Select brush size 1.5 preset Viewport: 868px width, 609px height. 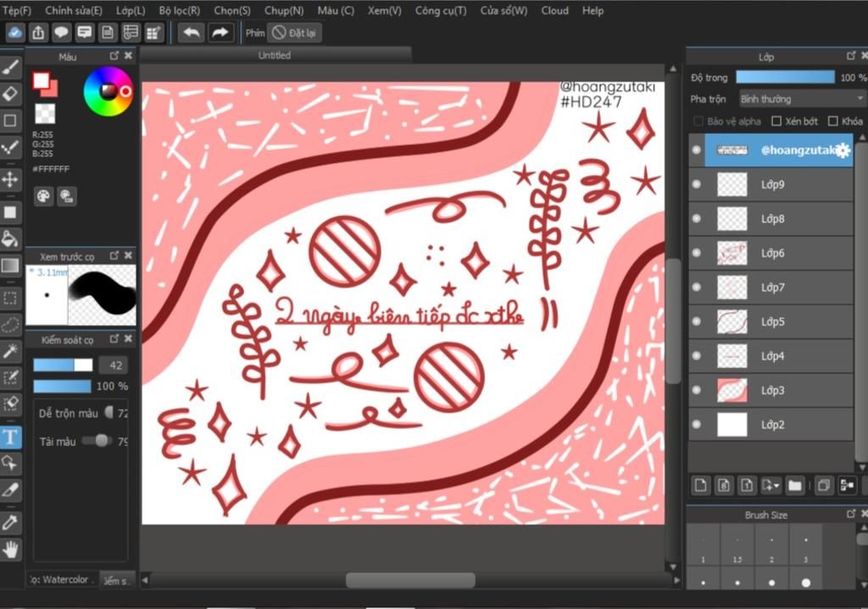point(737,545)
